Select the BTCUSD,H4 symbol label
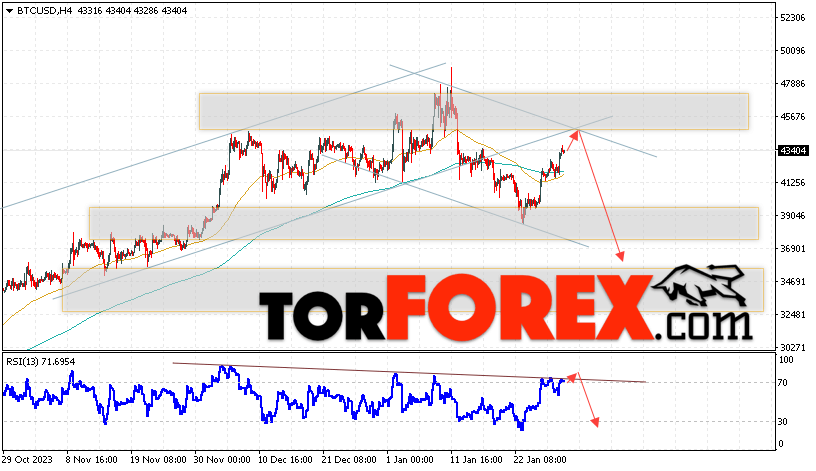The image size is (816, 471). [44, 10]
